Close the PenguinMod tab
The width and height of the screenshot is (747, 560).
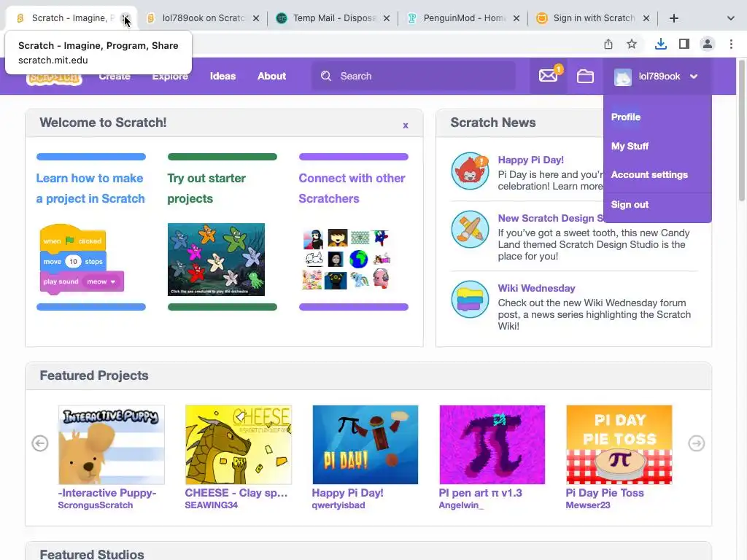pyautogui.click(x=516, y=18)
